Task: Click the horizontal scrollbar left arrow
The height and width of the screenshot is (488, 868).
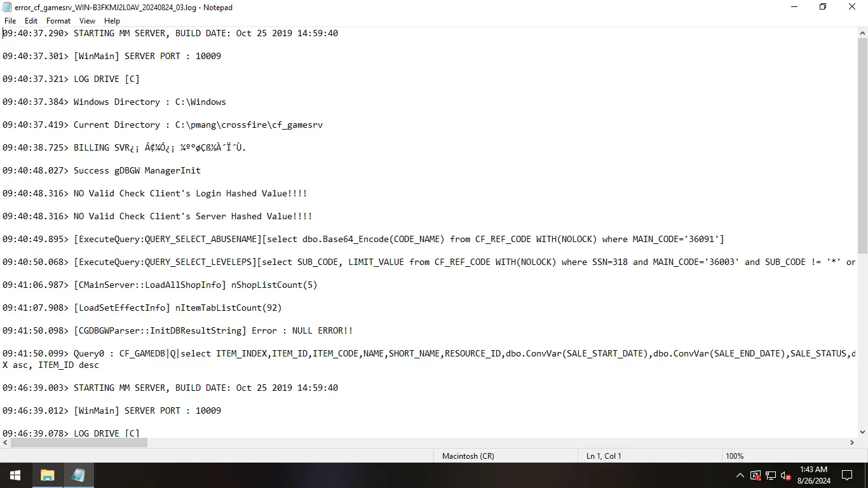Action: tap(5, 443)
